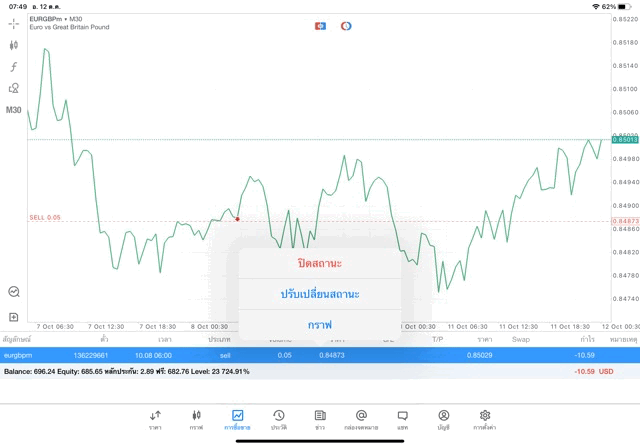Image resolution: width=640 pixels, height=447 pixels.
Task: Open the การตั้งค่า settings tab
Action: tap(485, 419)
